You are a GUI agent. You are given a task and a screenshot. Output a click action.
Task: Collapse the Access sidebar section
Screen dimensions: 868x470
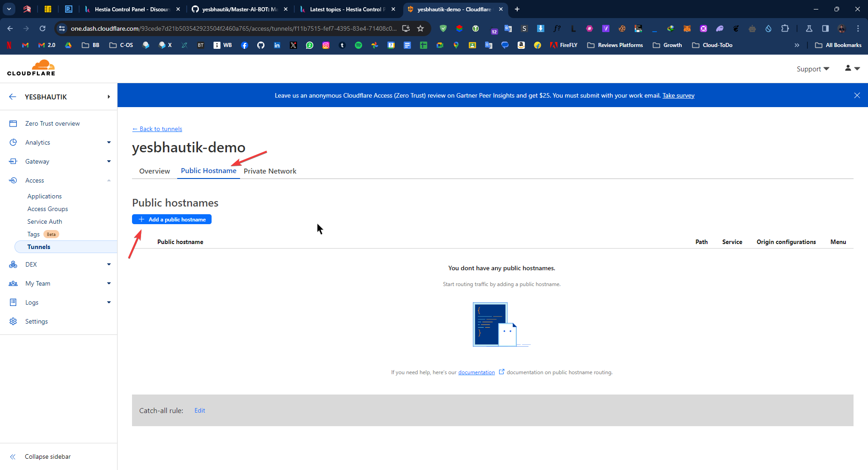(x=109, y=180)
